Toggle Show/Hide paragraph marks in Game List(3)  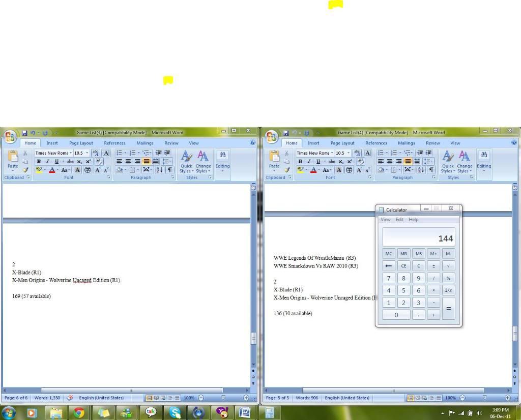point(170,170)
